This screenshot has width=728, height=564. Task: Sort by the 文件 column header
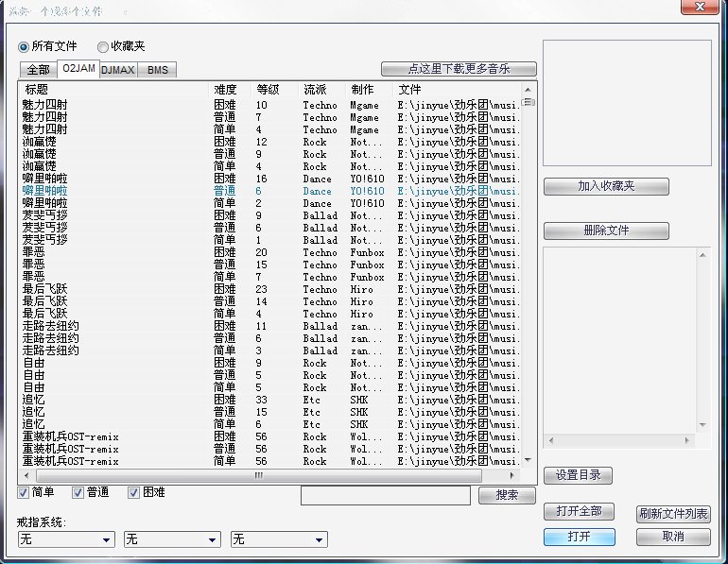tap(457, 90)
